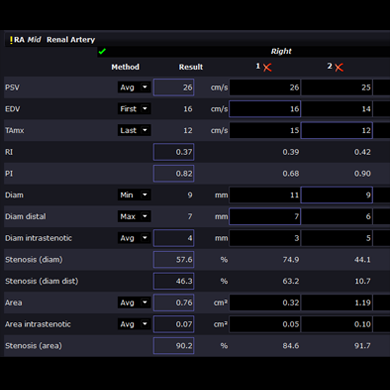
Task: Open the Area intrastenotic method dropdown
Action: [134, 324]
